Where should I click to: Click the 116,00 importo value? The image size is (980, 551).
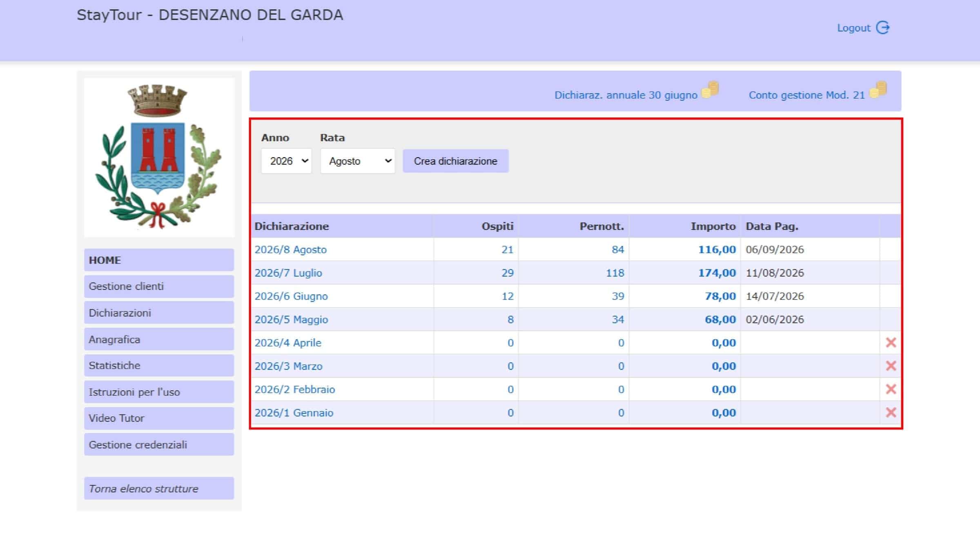point(717,249)
